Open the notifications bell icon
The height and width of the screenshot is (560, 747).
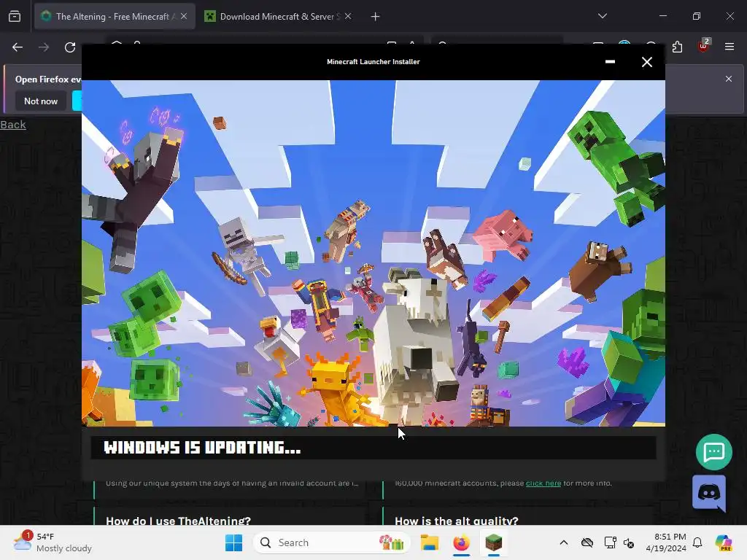(x=697, y=542)
